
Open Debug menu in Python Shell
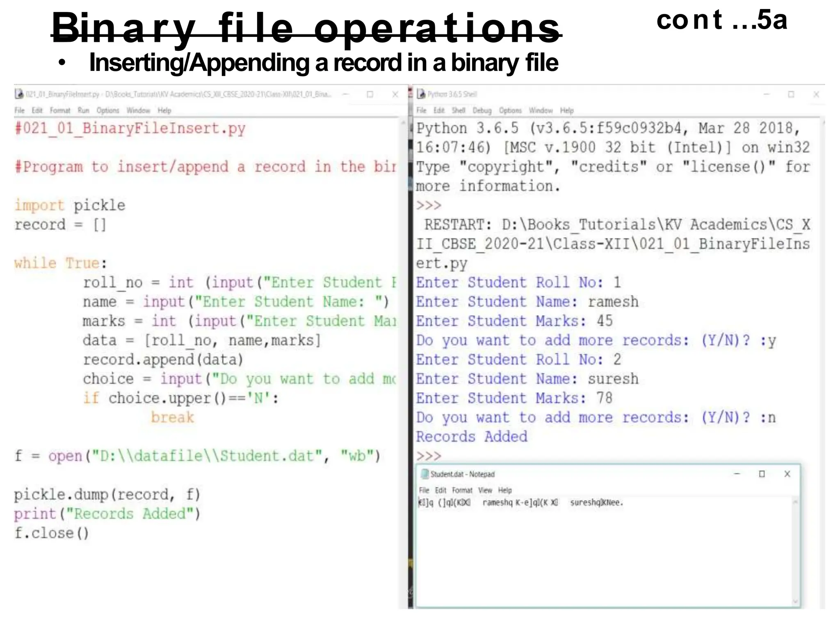click(x=482, y=110)
